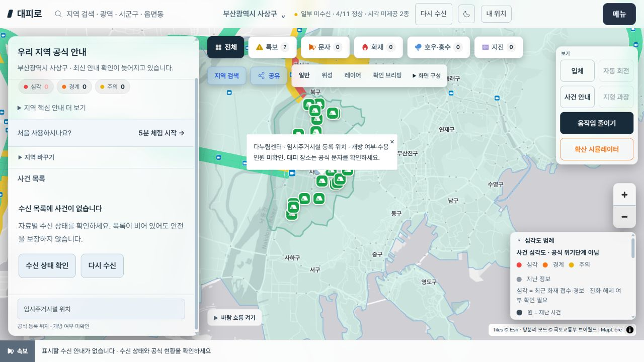Toggle 지형 과장 terrain exaggeration

pyautogui.click(x=616, y=97)
